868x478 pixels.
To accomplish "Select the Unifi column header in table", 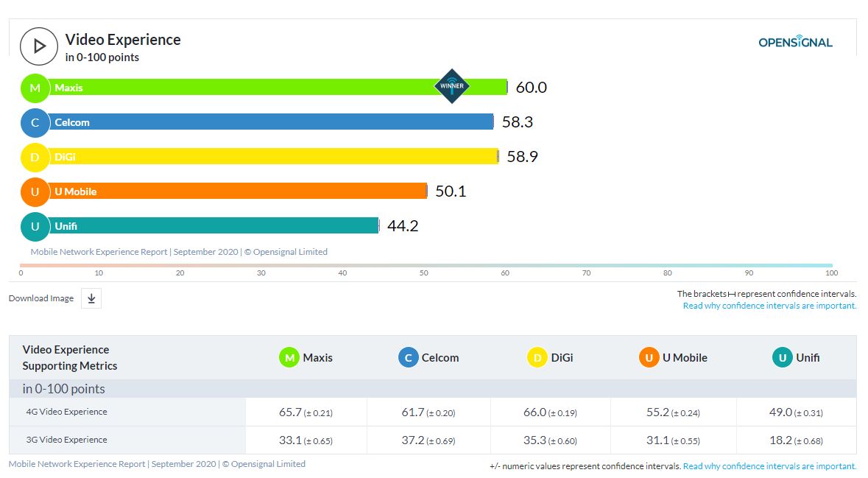I will click(x=796, y=358).
